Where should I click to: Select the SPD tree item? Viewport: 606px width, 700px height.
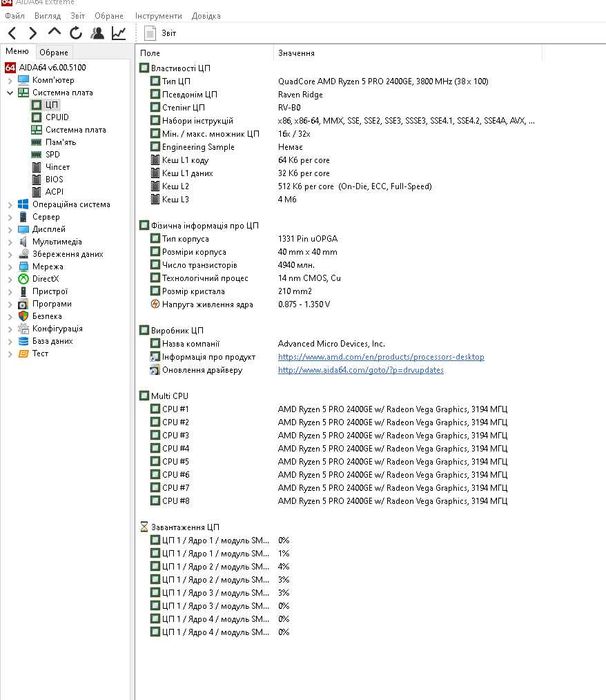[x=52, y=154]
